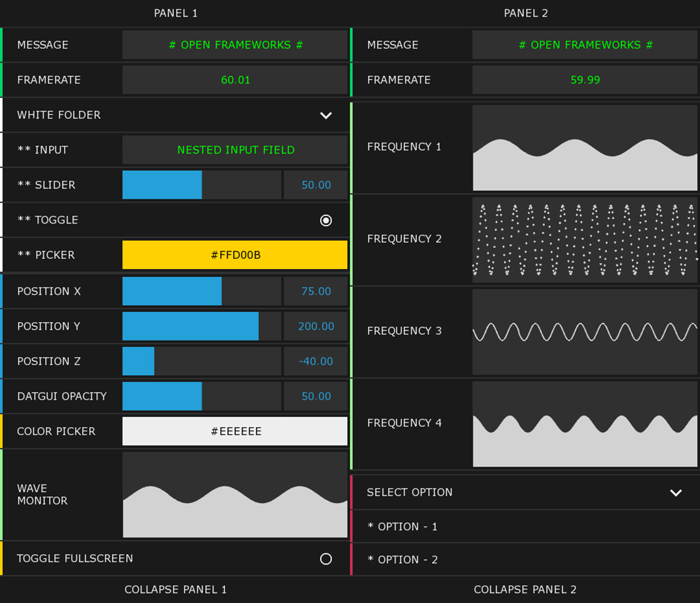Click the nested ** Slider bar
Screen dimensions: 700x603
tap(201, 185)
